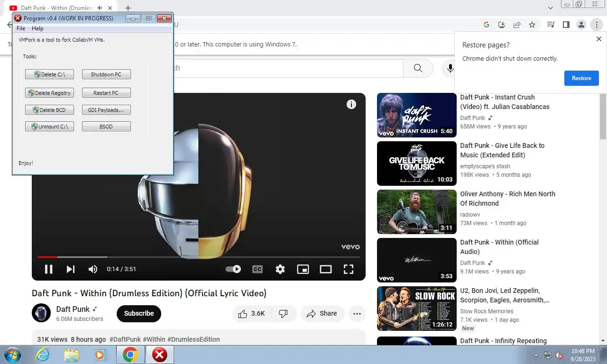The height and width of the screenshot is (364, 607).
Task: Share the Daft Punk video
Action: [x=322, y=313]
